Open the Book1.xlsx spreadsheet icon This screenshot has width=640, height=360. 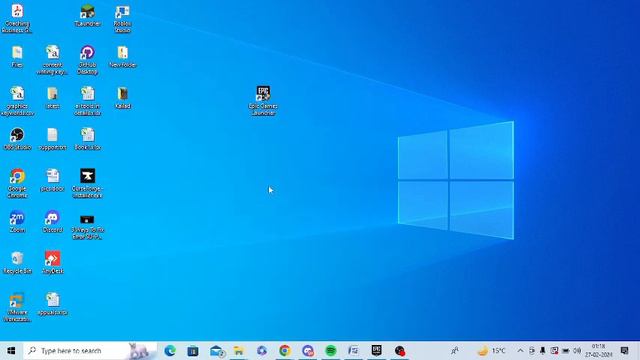87,139
